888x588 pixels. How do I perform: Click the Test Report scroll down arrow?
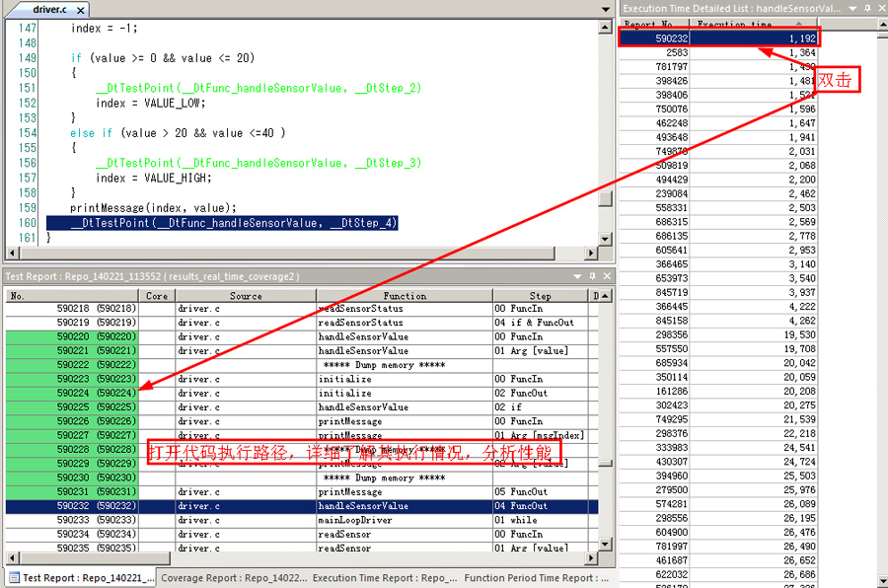point(606,545)
